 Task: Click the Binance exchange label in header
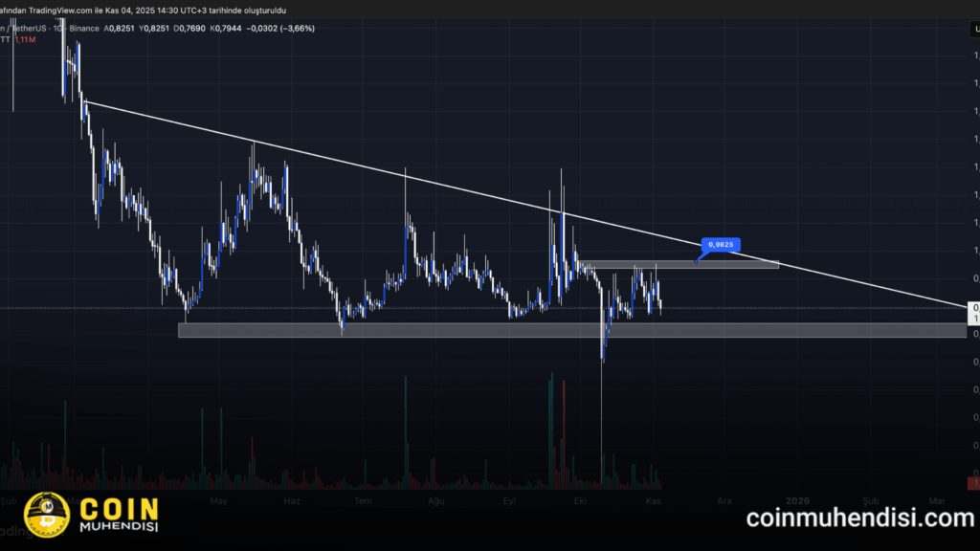(x=84, y=29)
